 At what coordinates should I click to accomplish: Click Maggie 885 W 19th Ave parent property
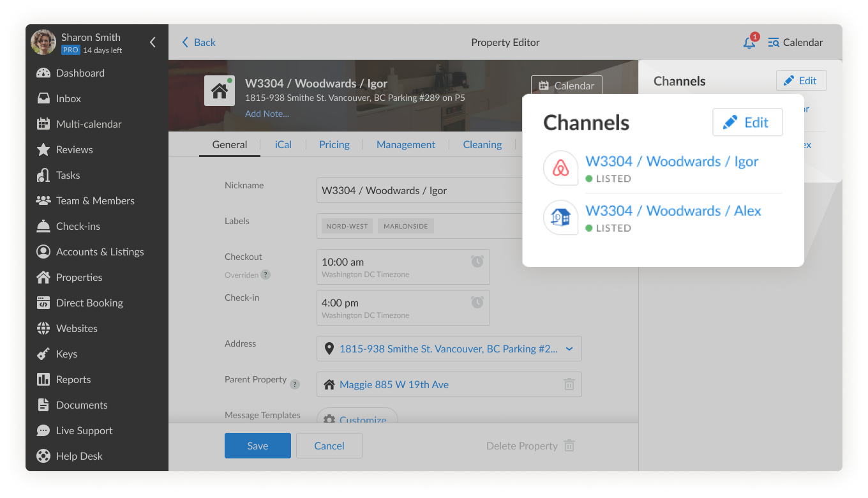point(394,384)
